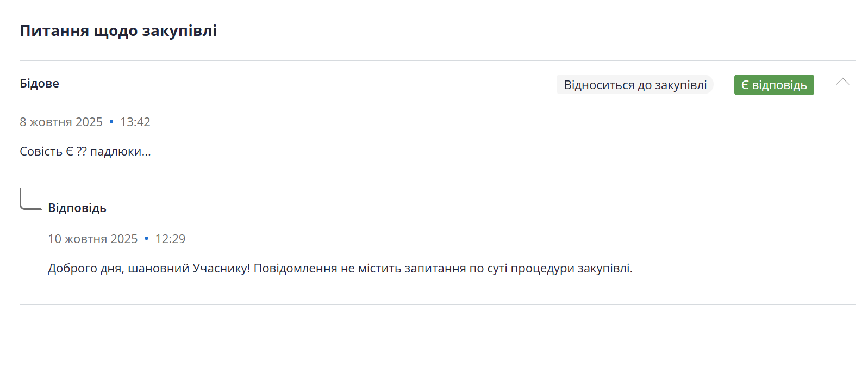
Task: Click the question time 13:42
Action: [135, 122]
